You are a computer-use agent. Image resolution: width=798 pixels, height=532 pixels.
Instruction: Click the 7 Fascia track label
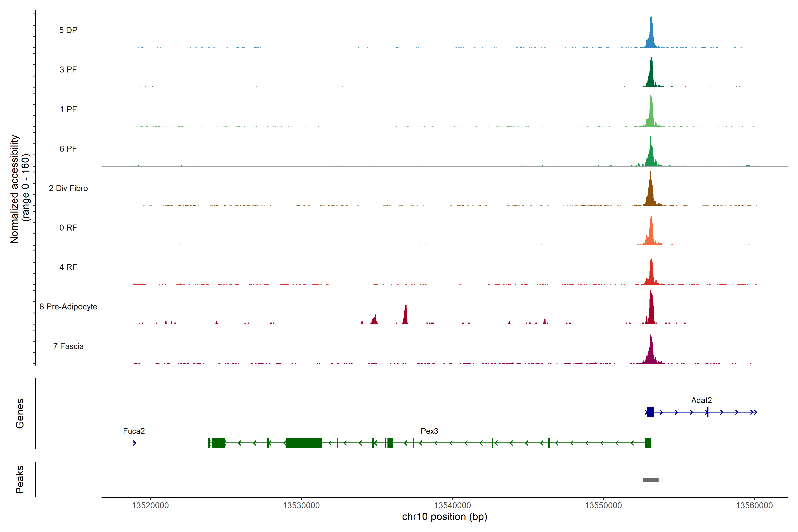point(68,346)
